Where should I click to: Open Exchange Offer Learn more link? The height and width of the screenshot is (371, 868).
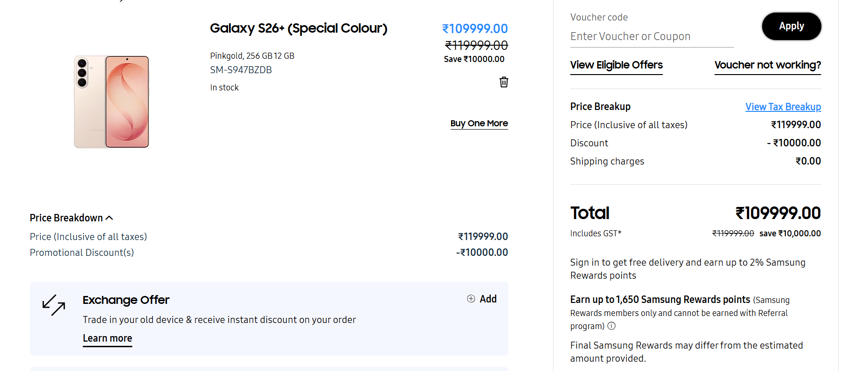point(107,339)
